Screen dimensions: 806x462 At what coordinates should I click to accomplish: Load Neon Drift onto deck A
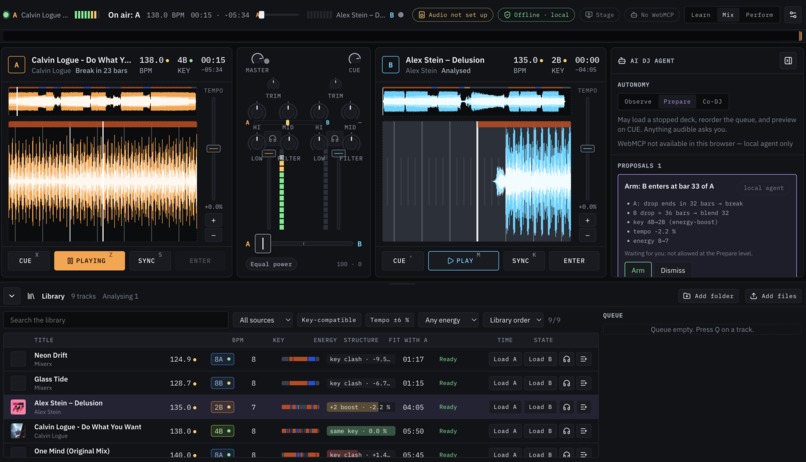coord(504,359)
